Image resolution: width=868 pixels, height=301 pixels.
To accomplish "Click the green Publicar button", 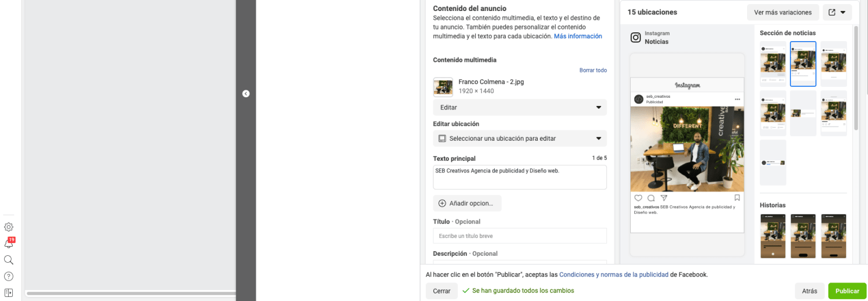I will [x=847, y=291].
